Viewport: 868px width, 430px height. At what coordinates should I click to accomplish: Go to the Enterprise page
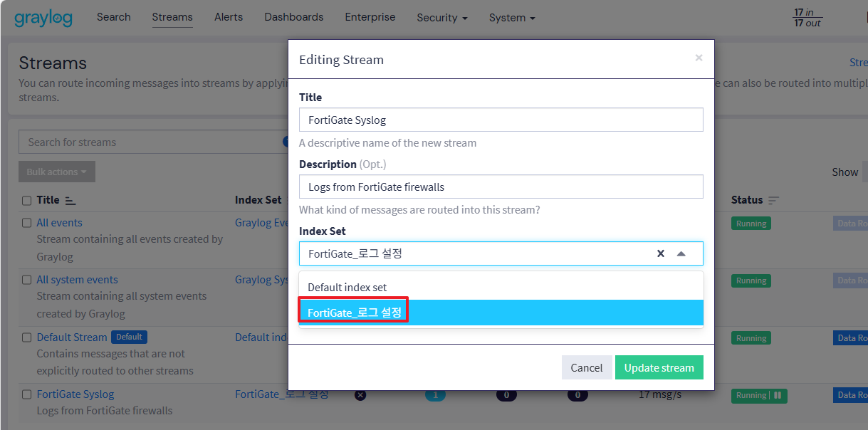pos(370,17)
